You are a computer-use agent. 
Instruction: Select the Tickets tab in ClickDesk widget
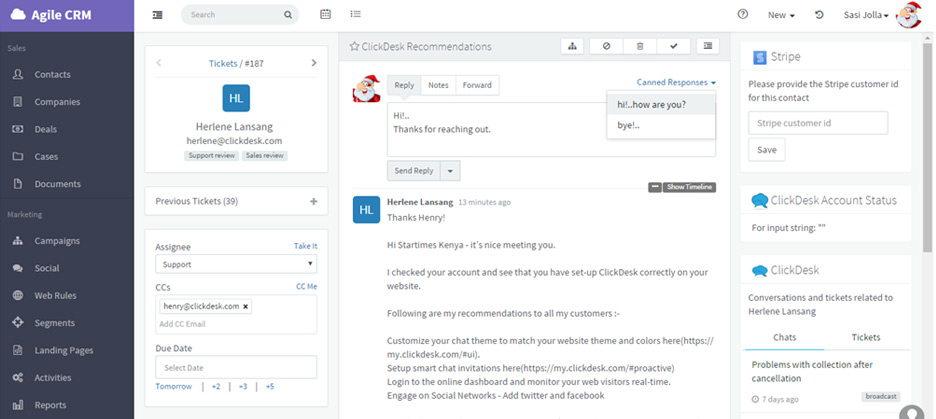click(866, 337)
